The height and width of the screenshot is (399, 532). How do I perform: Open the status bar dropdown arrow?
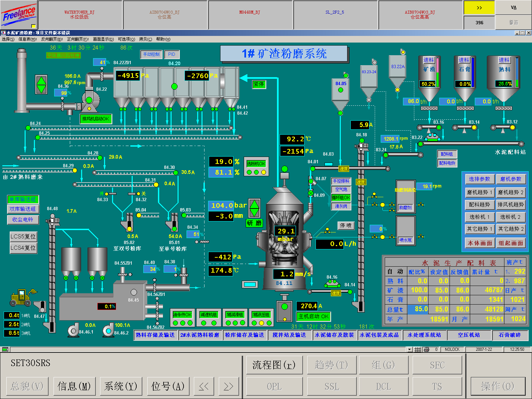410,349
